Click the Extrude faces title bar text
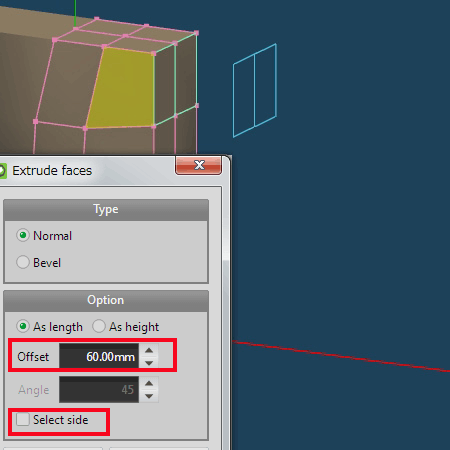450x450 pixels. (x=52, y=171)
